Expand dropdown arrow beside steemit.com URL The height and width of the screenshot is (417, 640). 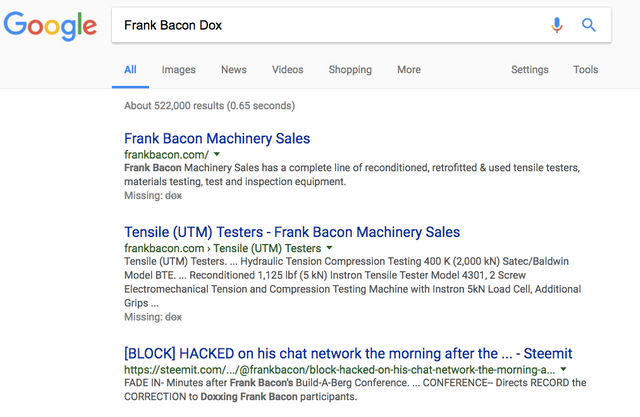tap(564, 370)
